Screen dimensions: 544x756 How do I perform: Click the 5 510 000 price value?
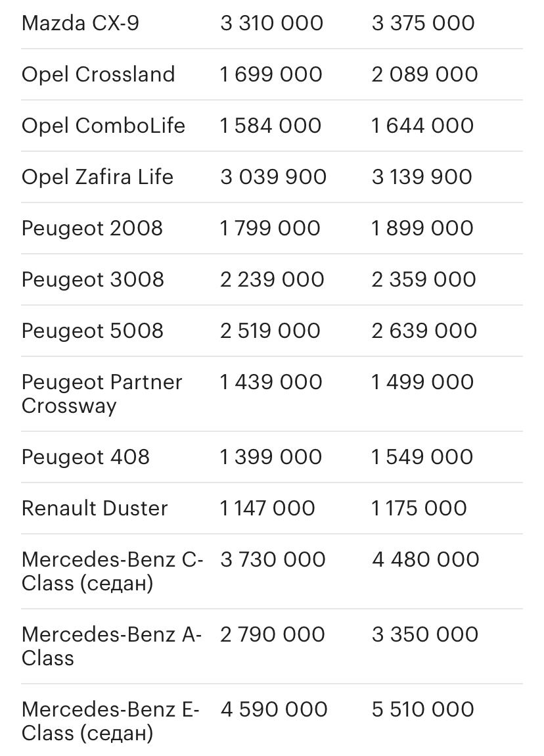(423, 709)
